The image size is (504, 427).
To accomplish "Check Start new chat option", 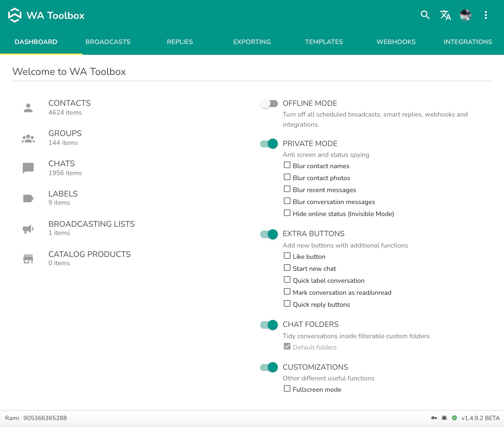I will point(287,268).
